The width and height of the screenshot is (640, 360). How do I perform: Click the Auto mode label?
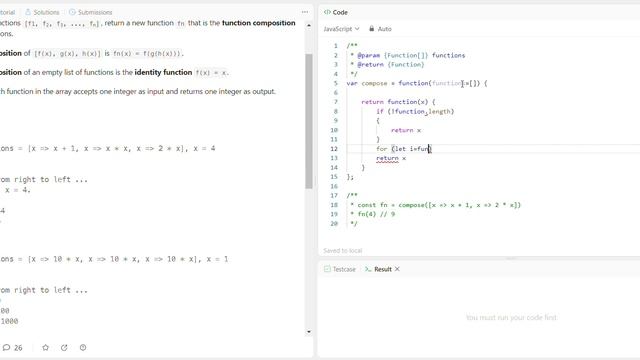click(x=384, y=29)
